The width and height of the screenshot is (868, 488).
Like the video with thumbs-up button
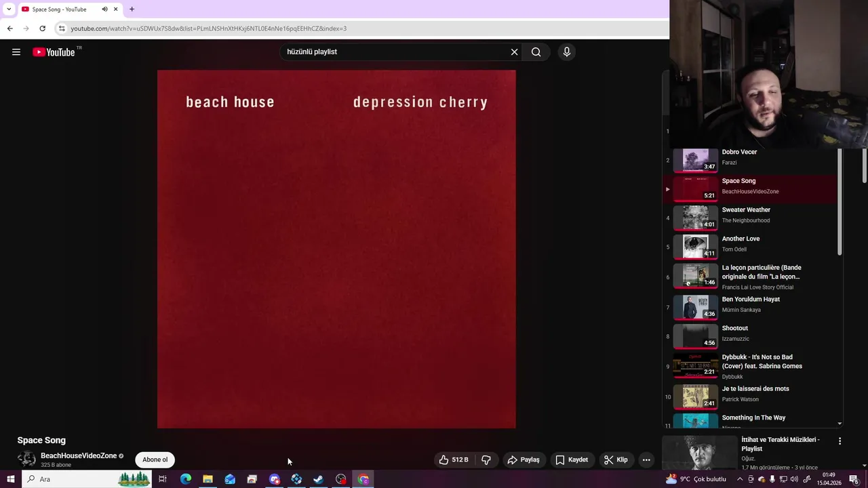[454, 460]
